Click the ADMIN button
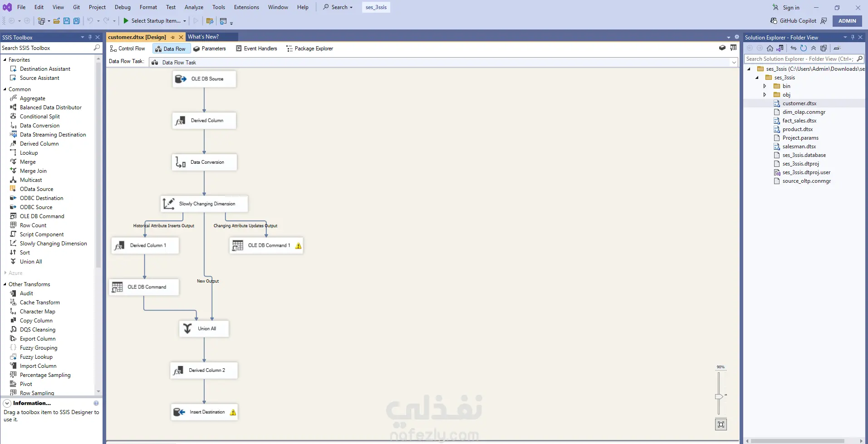This screenshot has width=868, height=444. 847,21
